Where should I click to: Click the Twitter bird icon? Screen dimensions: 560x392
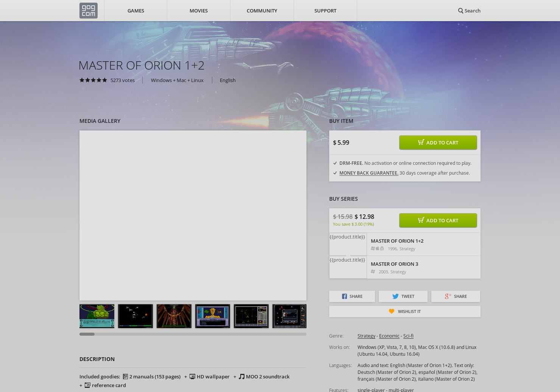click(395, 296)
